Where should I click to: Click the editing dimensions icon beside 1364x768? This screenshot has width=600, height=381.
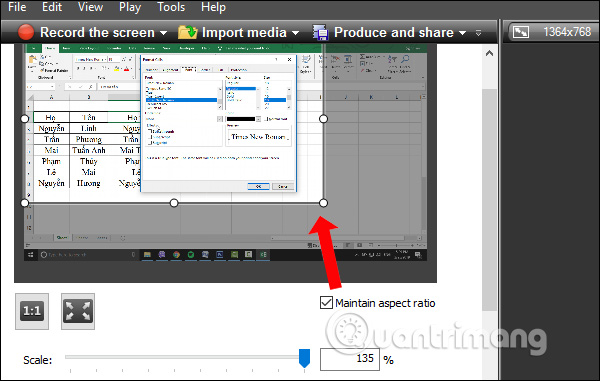(521, 32)
